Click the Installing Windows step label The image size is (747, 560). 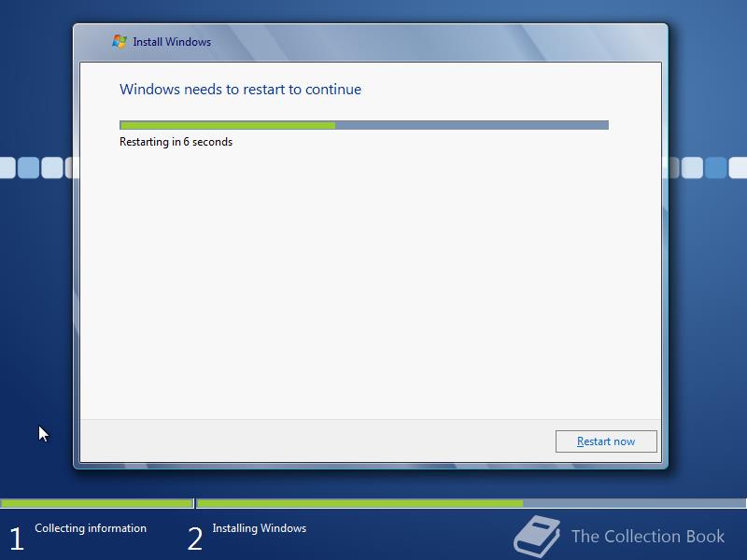260,528
